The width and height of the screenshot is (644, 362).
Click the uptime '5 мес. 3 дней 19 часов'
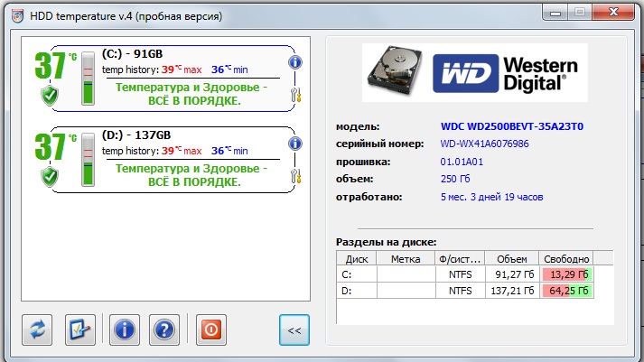pos(491,197)
